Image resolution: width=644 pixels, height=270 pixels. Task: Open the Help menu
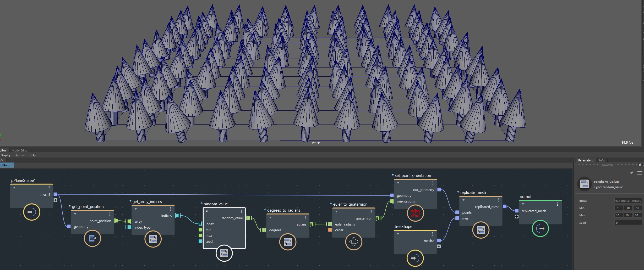click(32, 155)
